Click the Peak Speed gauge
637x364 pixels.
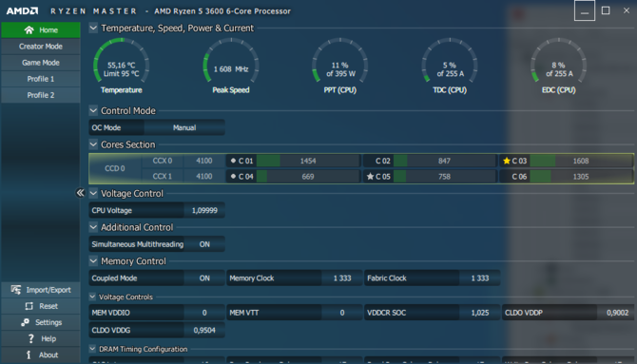point(231,66)
